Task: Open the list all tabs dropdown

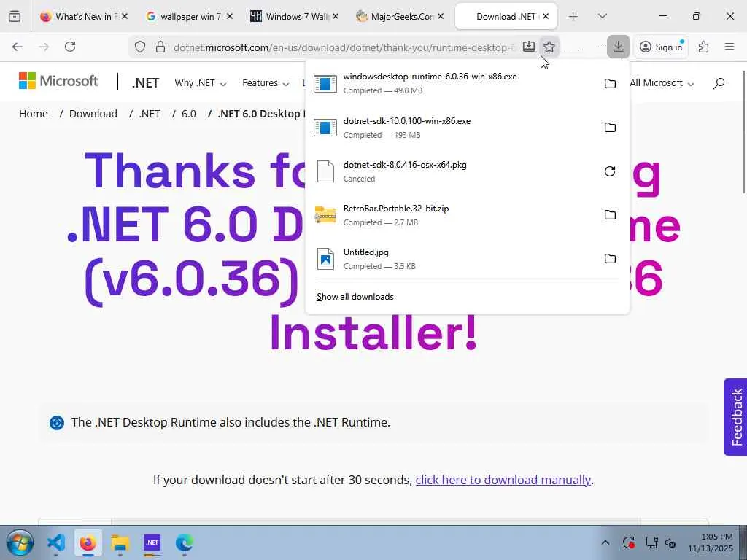Action: pyautogui.click(x=602, y=16)
